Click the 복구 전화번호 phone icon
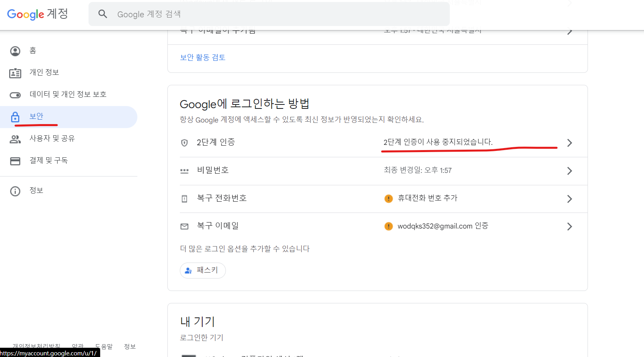The width and height of the screenshot is (644, 357). [x=184, y=199]
